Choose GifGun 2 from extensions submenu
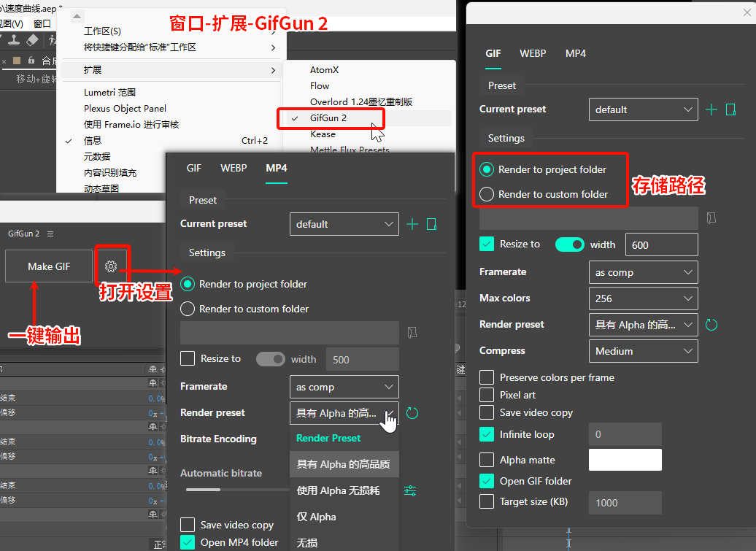Screen dimensions: 756x551 [328, 118]
